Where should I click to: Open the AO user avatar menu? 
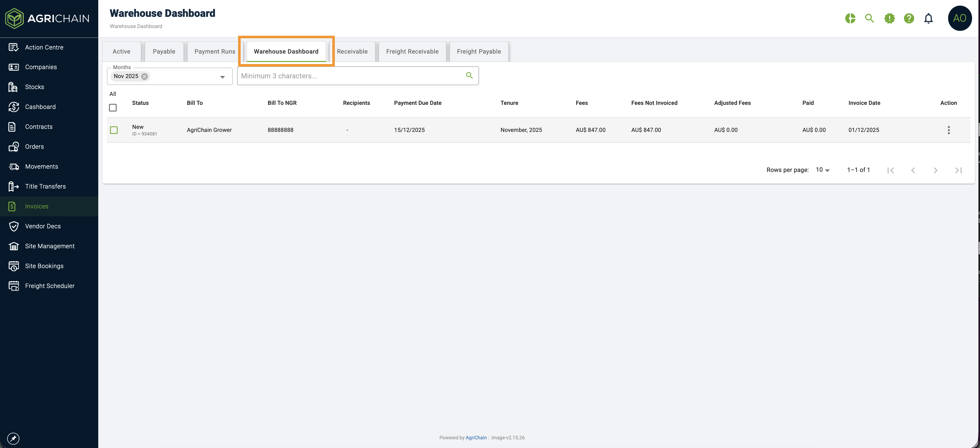coord(960,18)
